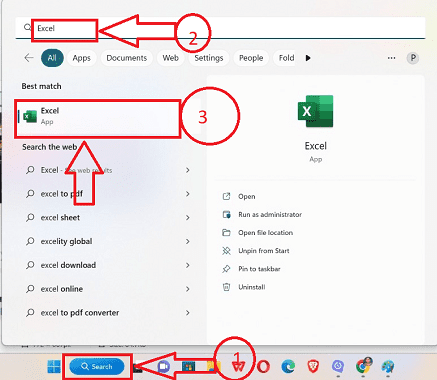The height and width of the screenshot is (380, 437).
Task: Click Open in Excel preview pane
Action: pyautogui.click(x=246, y=197)
